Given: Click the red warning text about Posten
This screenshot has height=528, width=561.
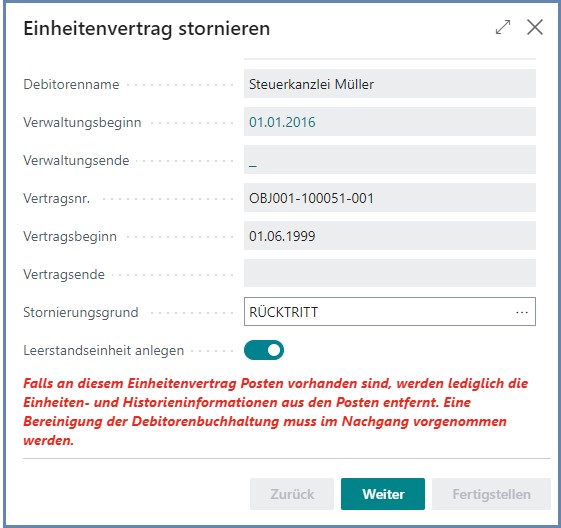Looking at the screenshot, I should (x=275, y=412).
